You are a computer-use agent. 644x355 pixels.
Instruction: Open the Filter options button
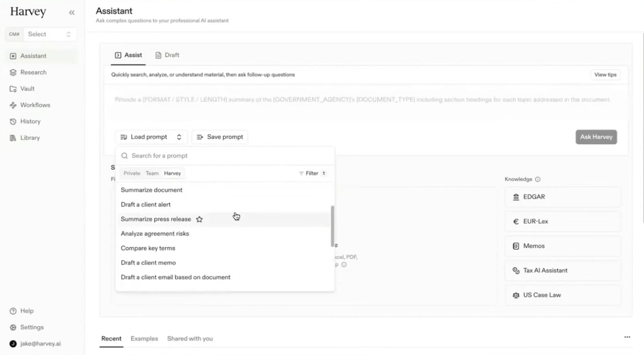tap(313, 173)
